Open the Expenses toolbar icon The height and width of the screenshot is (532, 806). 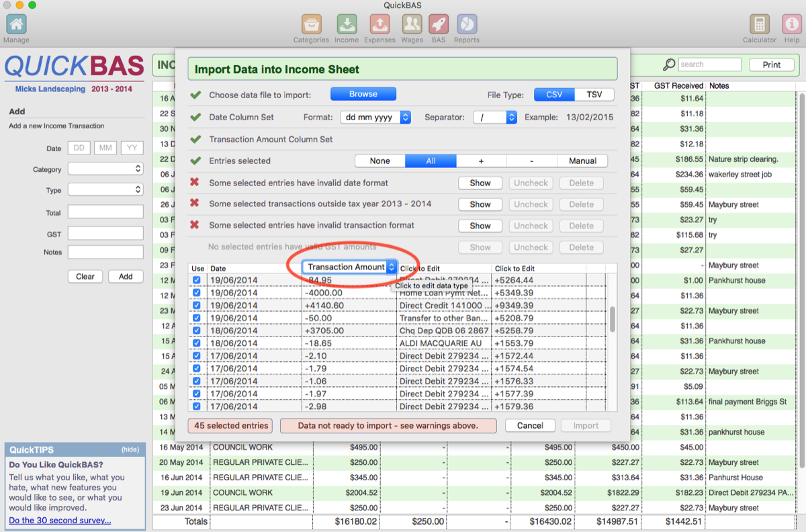tap(379, 25)
